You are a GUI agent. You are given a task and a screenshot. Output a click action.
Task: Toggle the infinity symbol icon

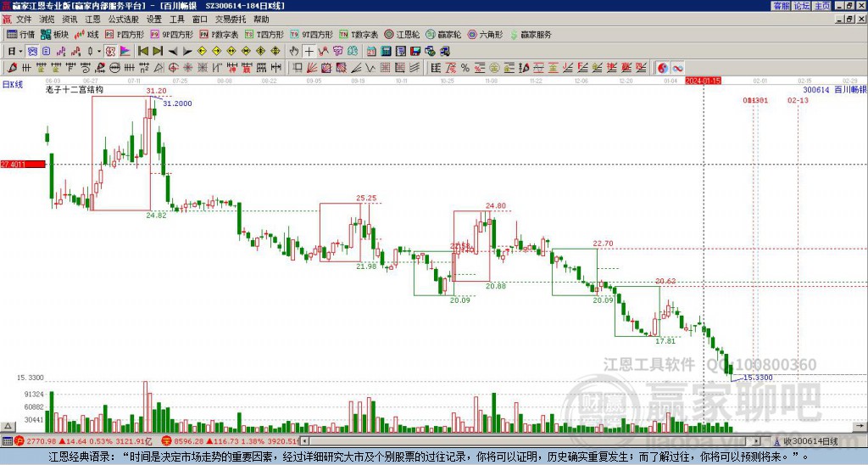(x=677, y=68)
